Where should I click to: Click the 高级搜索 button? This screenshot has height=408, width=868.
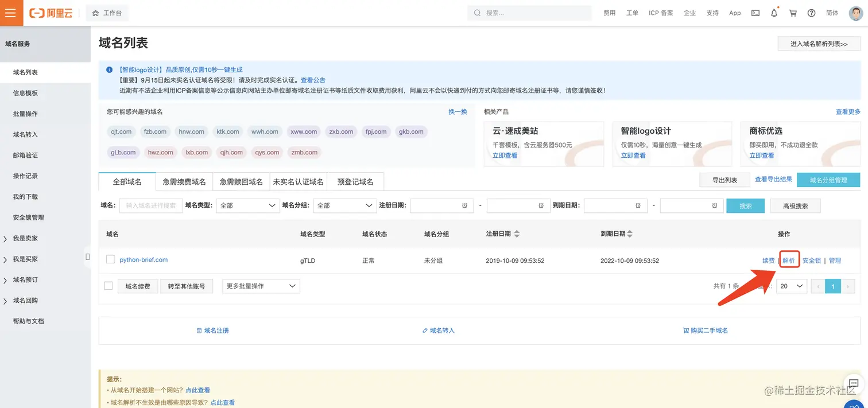[796, 205]
